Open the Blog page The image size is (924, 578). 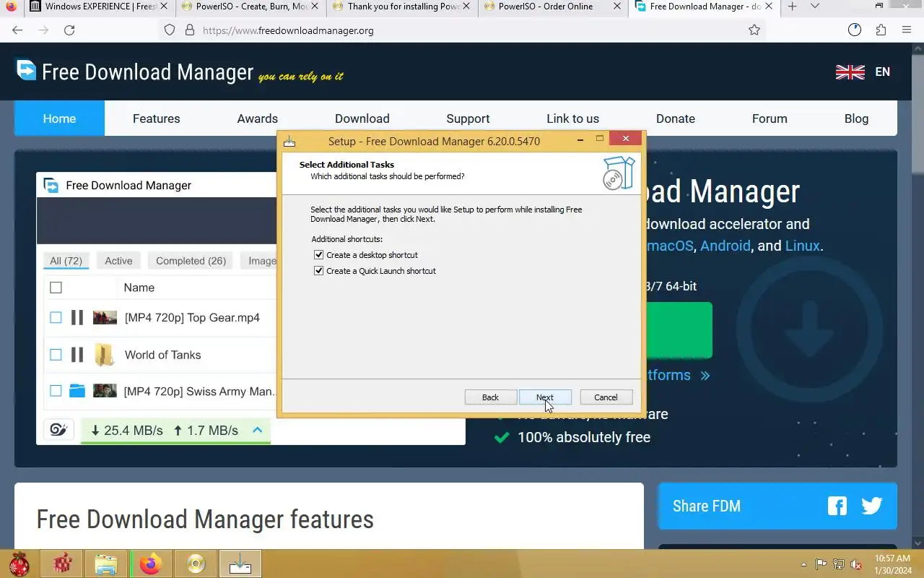[x=856, y=118]
